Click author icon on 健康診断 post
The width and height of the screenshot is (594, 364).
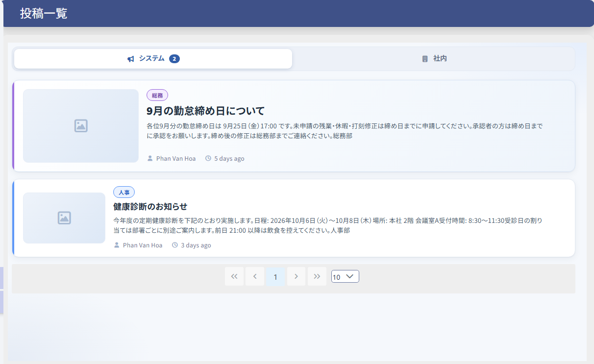117,245
